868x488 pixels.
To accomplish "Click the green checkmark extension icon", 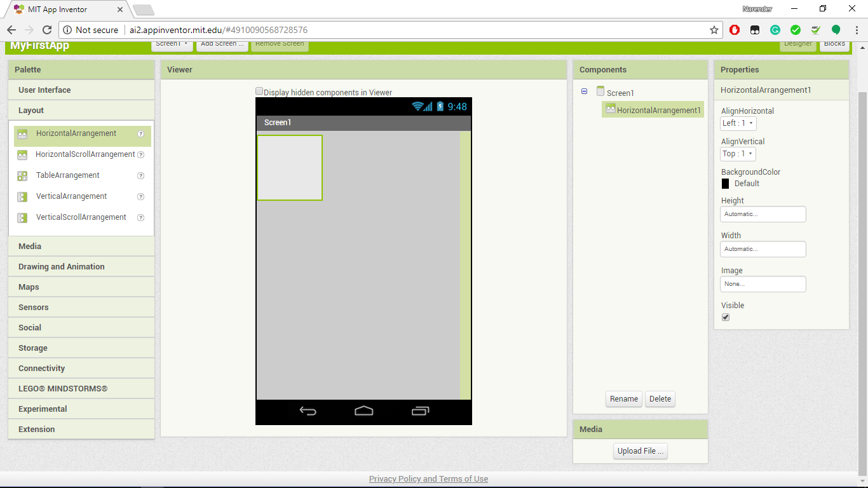I will [x=796, y=30].
